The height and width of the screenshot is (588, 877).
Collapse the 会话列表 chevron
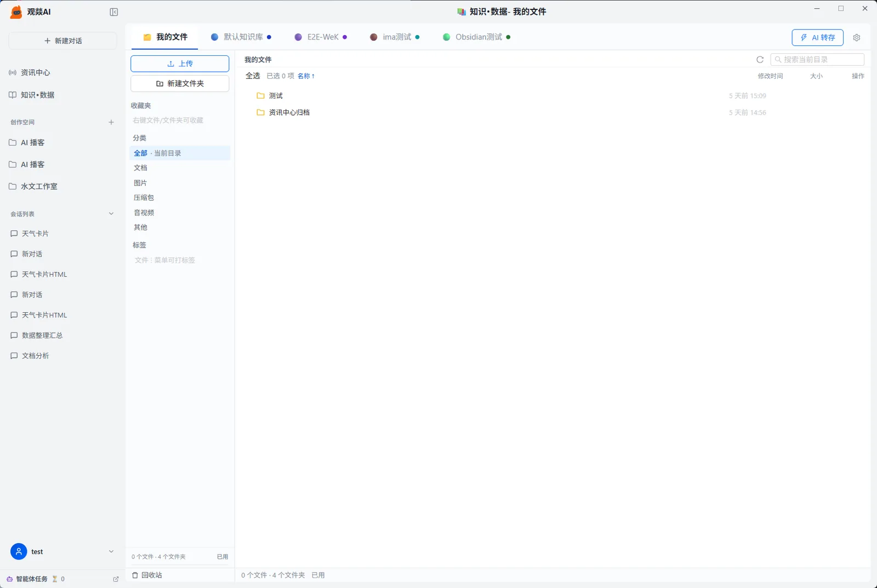click(x=111, y=214)
